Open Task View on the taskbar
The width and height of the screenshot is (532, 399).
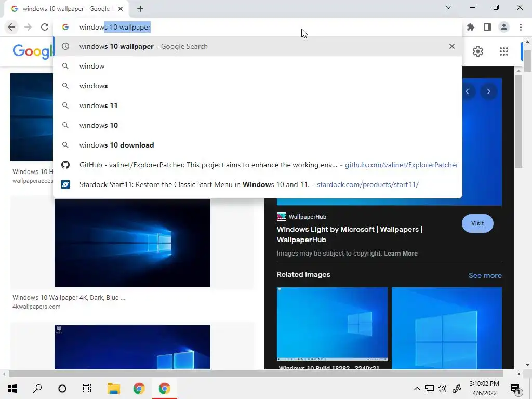point(87,389)
